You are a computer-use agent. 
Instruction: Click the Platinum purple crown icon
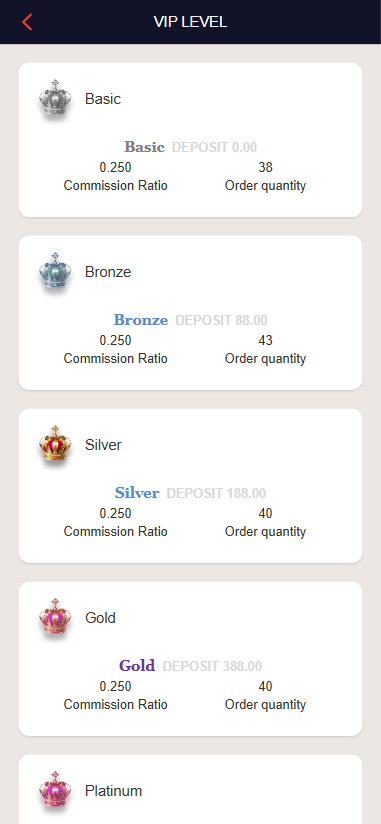[55, 790]
